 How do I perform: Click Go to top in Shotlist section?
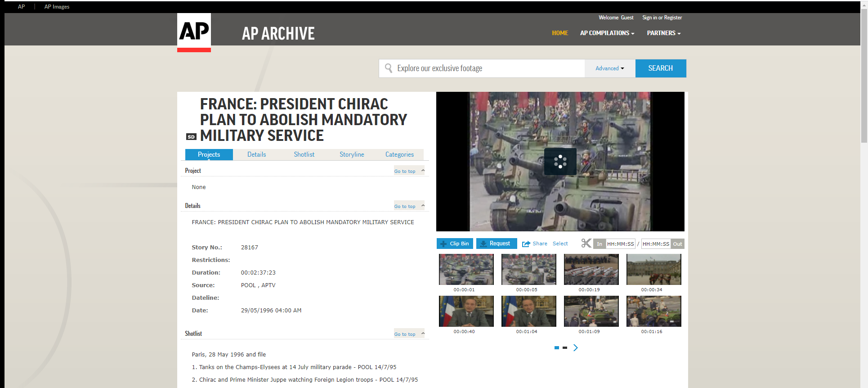click(405, 334)
